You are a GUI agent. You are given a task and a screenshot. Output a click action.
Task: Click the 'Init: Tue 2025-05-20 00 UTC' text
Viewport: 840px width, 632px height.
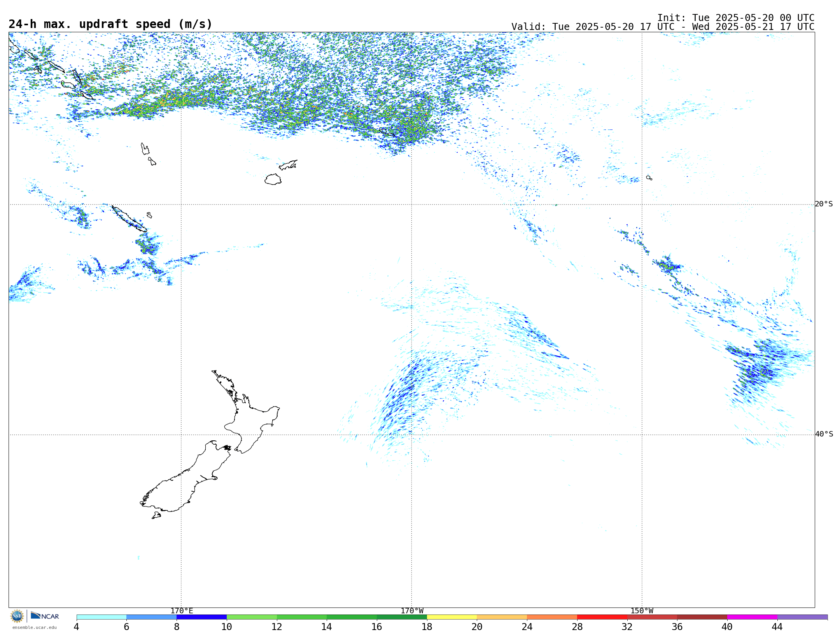coord(736,18)
